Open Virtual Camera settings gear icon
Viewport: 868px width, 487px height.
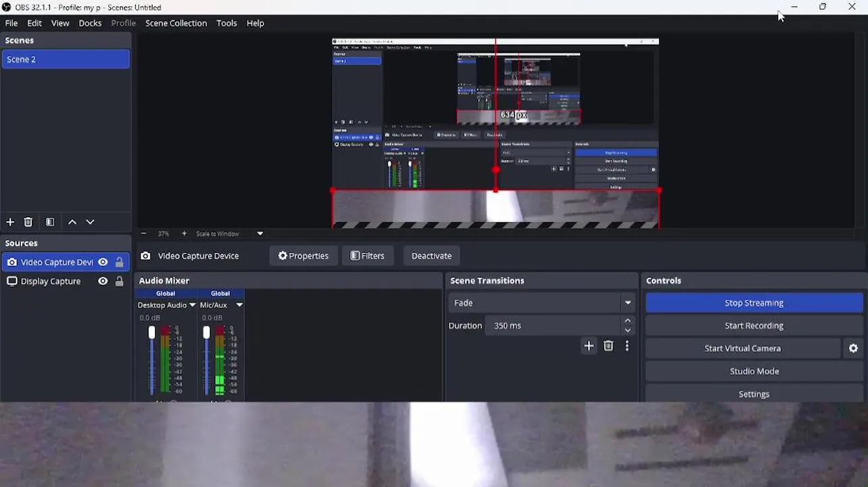pyautogui.click(x=853, y=348)
